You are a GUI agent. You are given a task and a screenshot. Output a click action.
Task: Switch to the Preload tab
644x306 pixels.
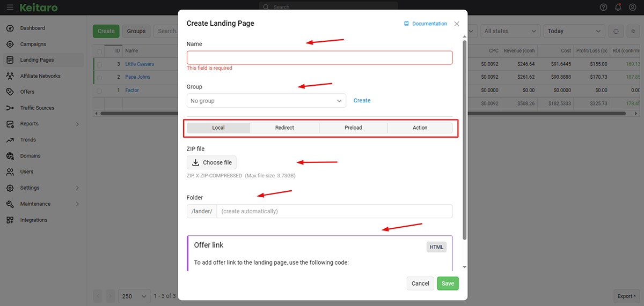point(353,128)
